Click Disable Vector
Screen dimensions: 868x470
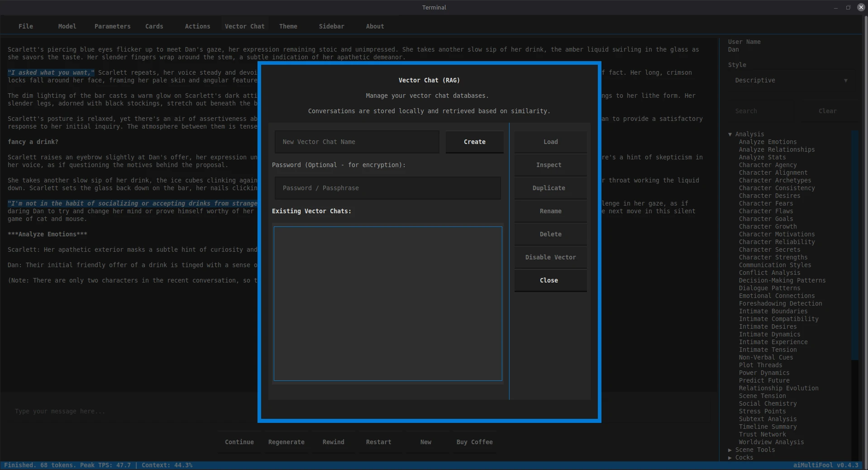coord(549,257)
